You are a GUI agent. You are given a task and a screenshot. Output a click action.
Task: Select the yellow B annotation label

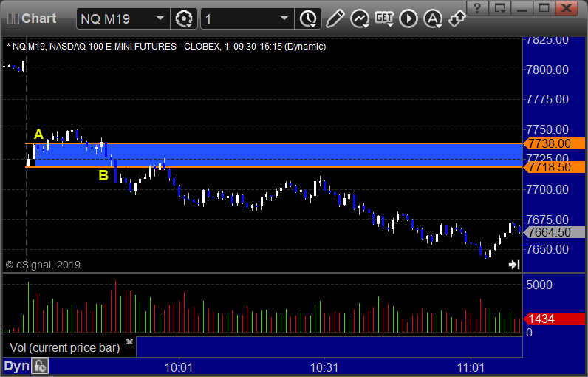click(x=103, y=175)
